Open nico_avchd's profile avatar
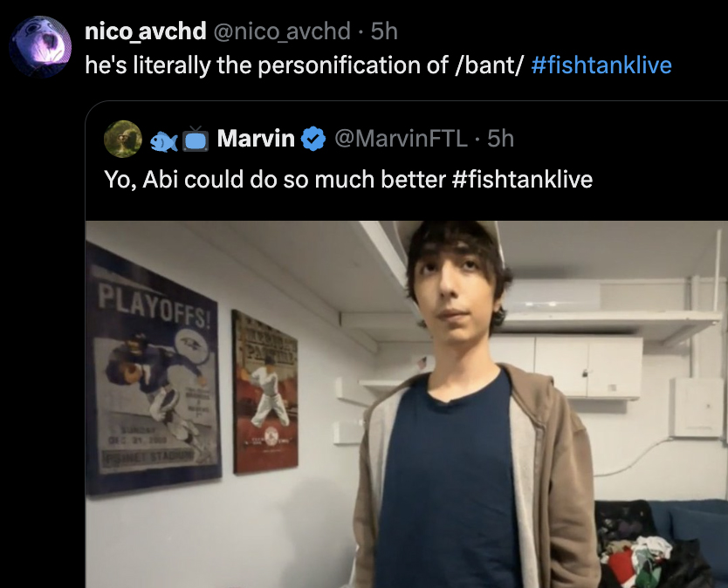The image size is (728, 588). point(40,46)
